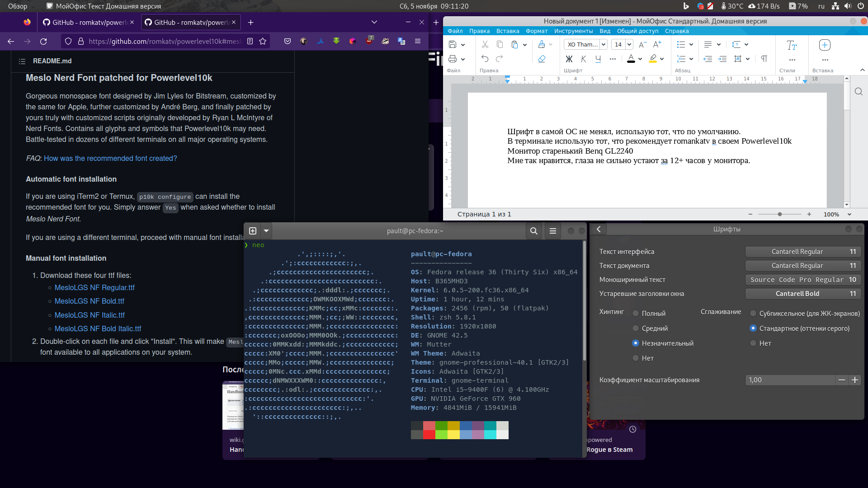This screenshot has width=868, height=488.
Task: Toggle the nonprinting characters pilcrow icon
Action: [x=764, y=59]
